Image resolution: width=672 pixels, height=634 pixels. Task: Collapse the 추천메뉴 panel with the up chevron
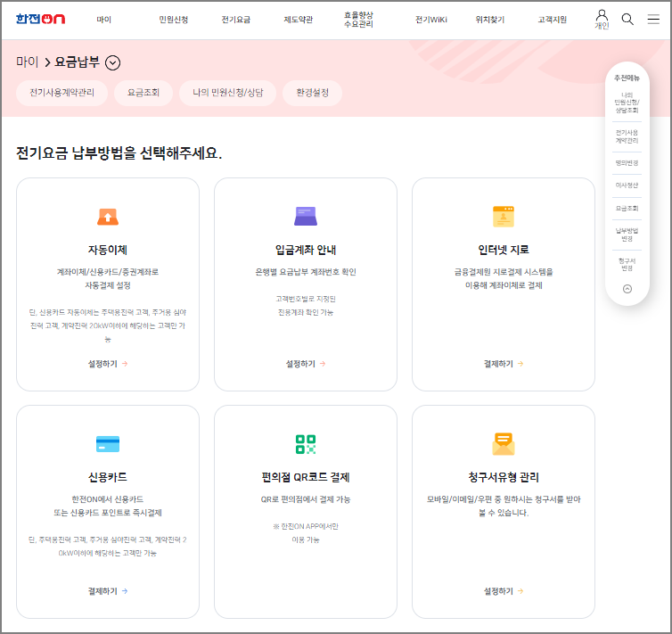coord(627,289)
